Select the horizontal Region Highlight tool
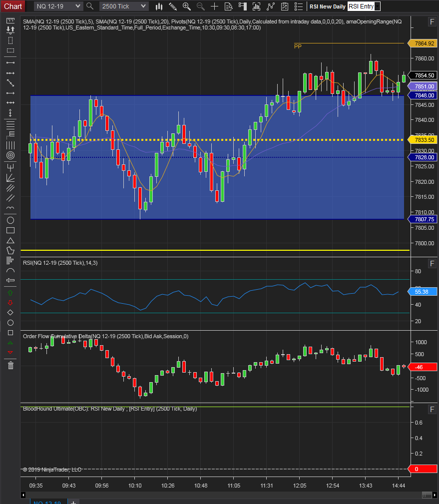This screenshot has width=439, height=504. tap(10, 50)
